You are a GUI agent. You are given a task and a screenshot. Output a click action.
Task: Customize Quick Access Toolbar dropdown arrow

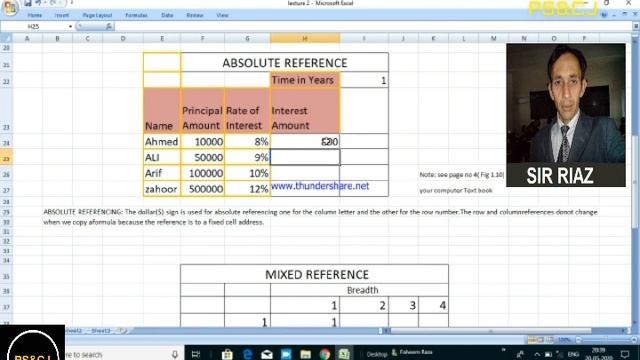tap(72, 3)
